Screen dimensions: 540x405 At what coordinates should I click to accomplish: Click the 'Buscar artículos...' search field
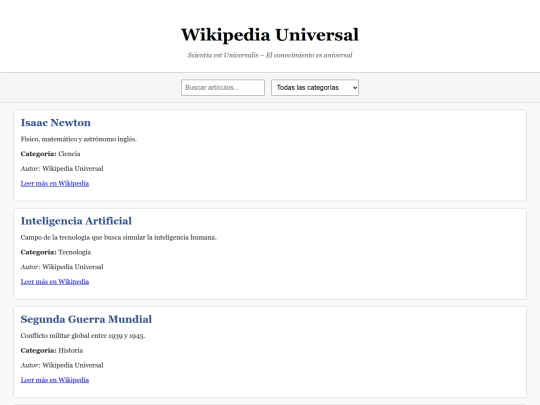(x=223, y=87)
